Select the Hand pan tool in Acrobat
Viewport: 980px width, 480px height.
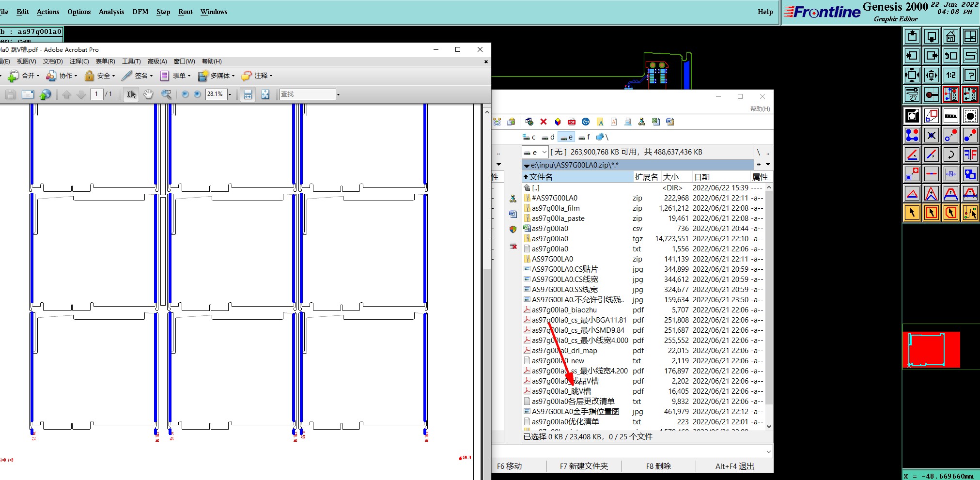148,94
